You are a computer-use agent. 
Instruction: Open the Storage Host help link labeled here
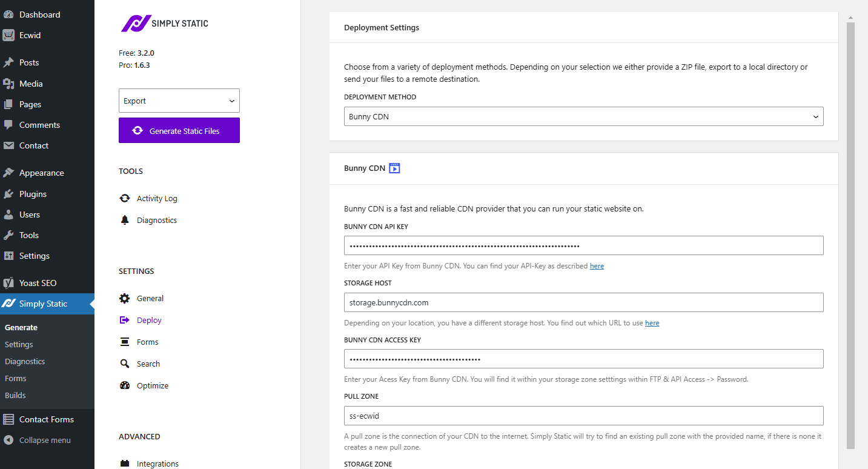click(x=652, y=322)
